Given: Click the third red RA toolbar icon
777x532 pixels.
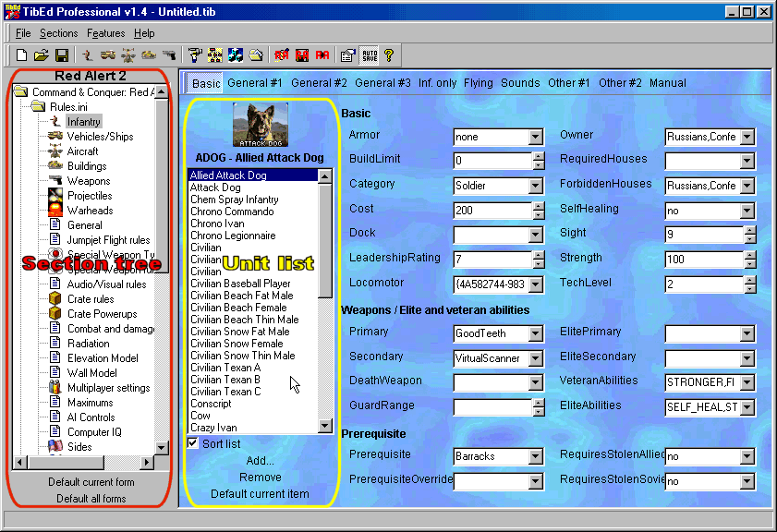Looking at the screenshot, I should (x=322, y=55).
